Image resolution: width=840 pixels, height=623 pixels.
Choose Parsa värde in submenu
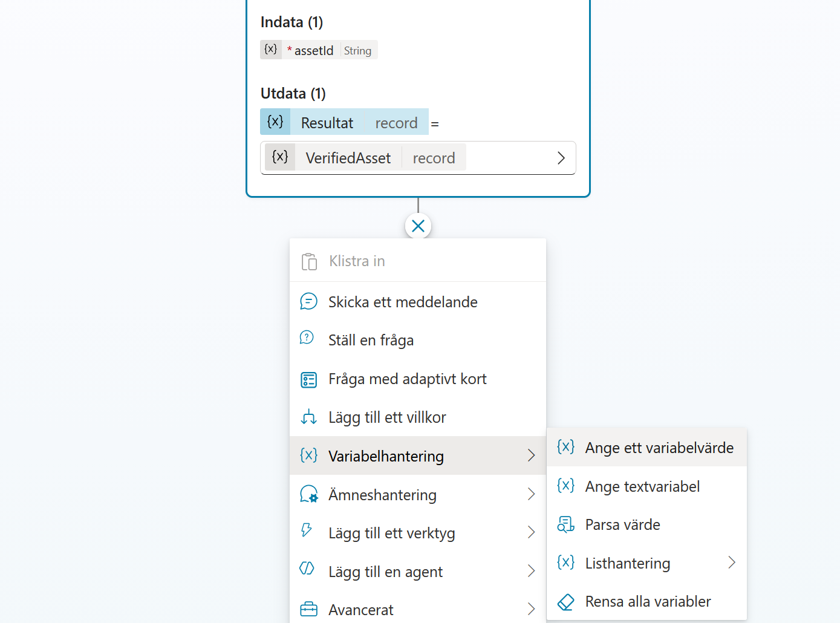[646, 524]
